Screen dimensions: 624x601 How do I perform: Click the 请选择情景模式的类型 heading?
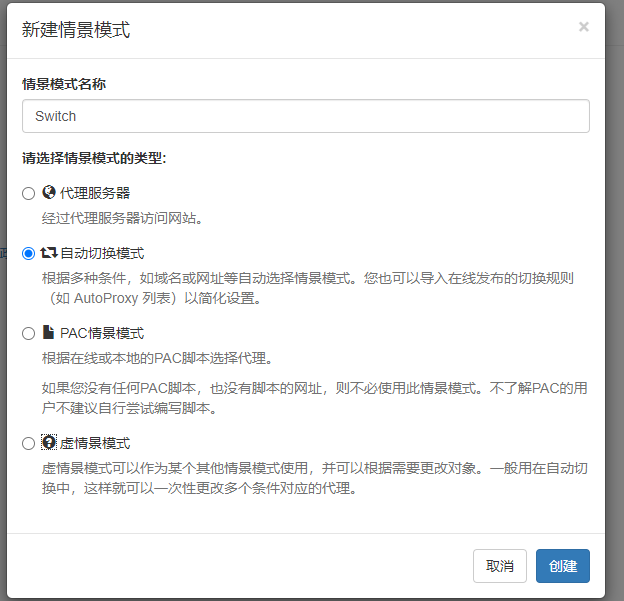click(x=94, y=158)
